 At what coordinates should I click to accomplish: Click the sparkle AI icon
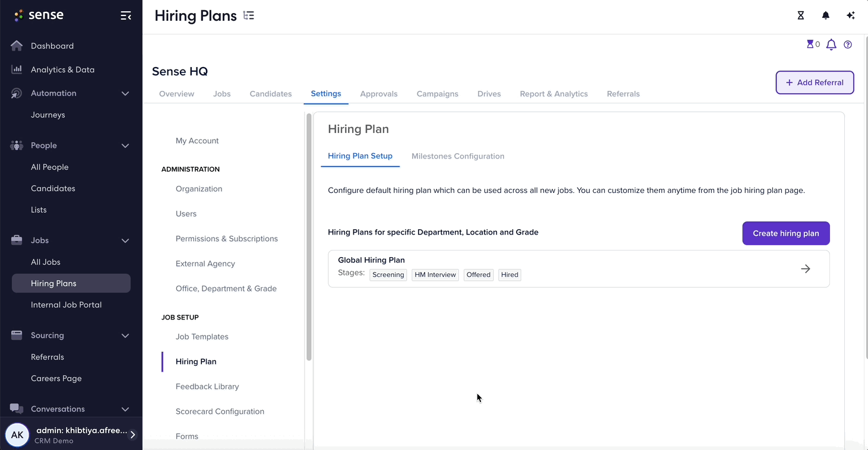pyautogui.click(x=851, y=15)
